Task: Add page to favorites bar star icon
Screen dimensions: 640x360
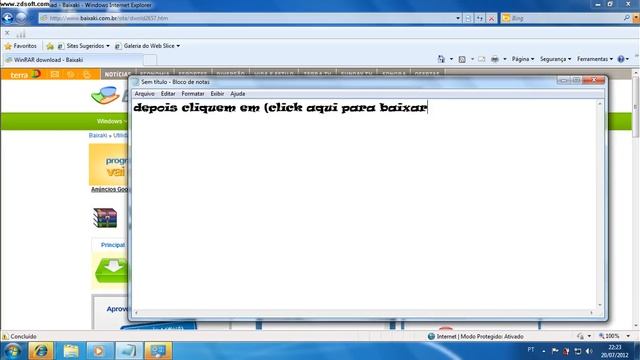Action: tap(50, 46)
